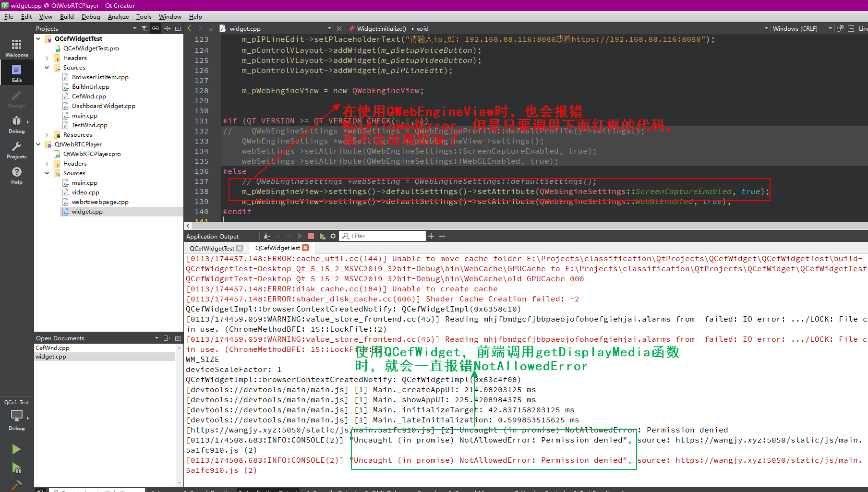
Task: Open Application Output settings gear
Action: click(333, 236)
